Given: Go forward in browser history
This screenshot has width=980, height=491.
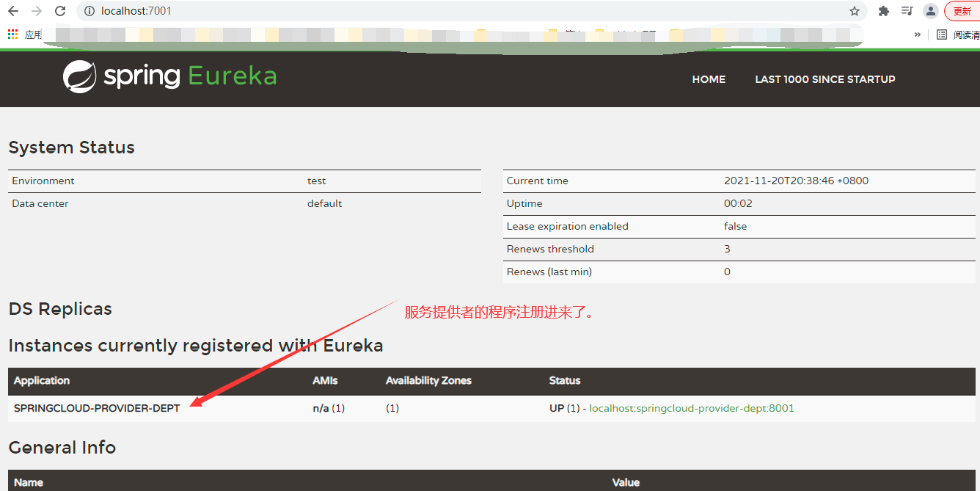Looking at the screenshot, I should click(36, 11).
